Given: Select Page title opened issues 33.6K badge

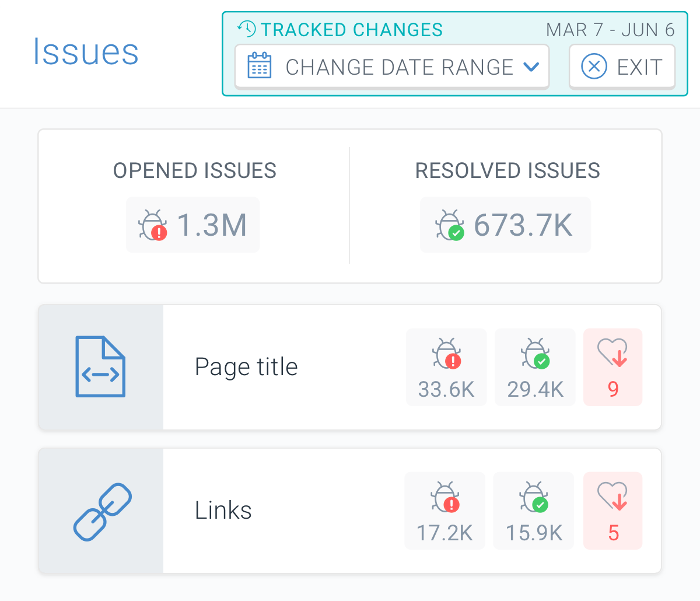Looking at the screenshot, I should (x=446, y=367).
